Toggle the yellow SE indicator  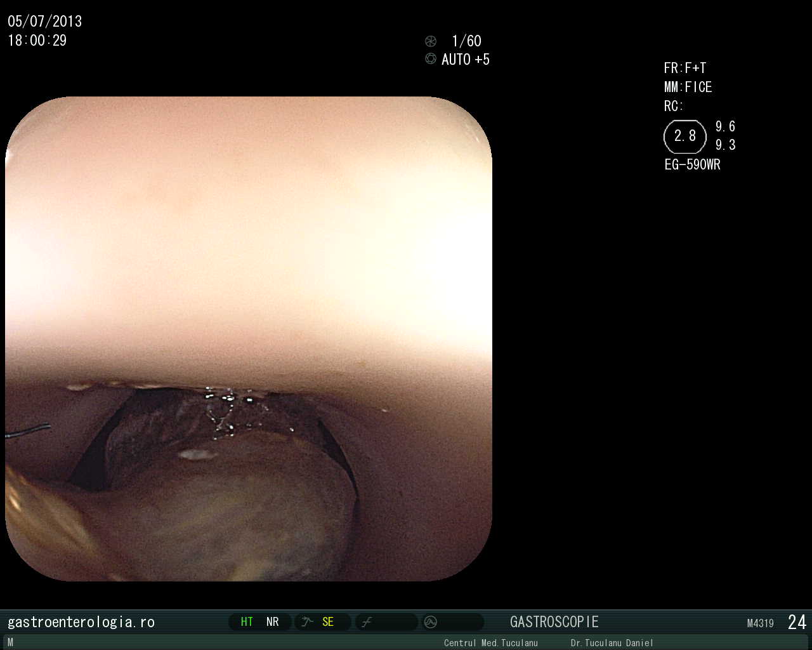click(328, 622)
